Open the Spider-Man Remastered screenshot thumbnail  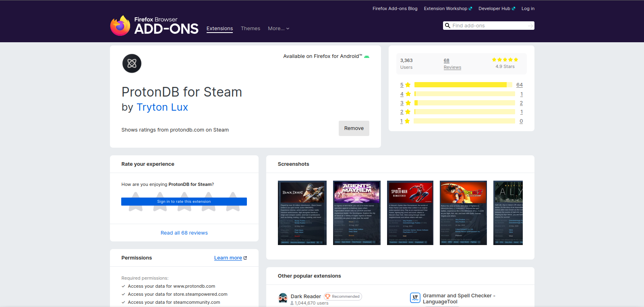point(410,213)
